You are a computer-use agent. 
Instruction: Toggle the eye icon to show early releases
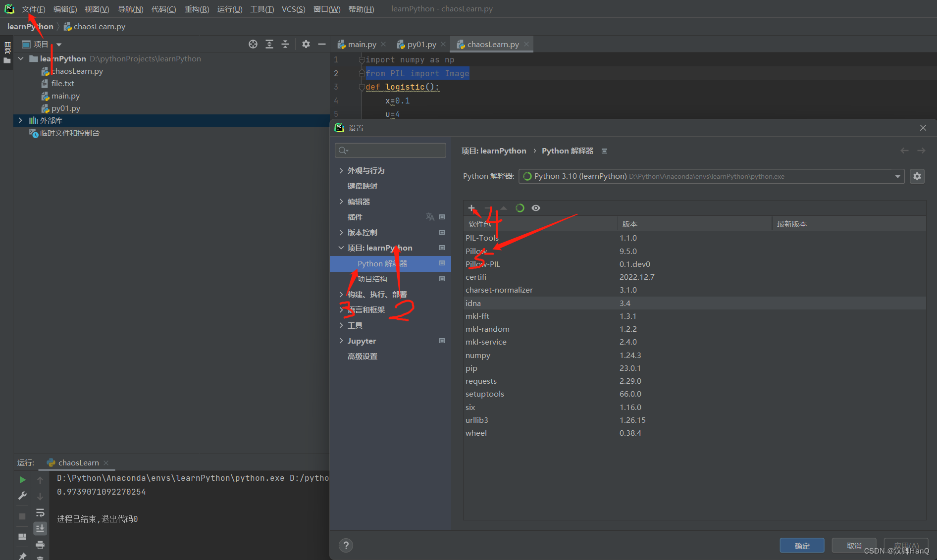click(x=536, y=208)
